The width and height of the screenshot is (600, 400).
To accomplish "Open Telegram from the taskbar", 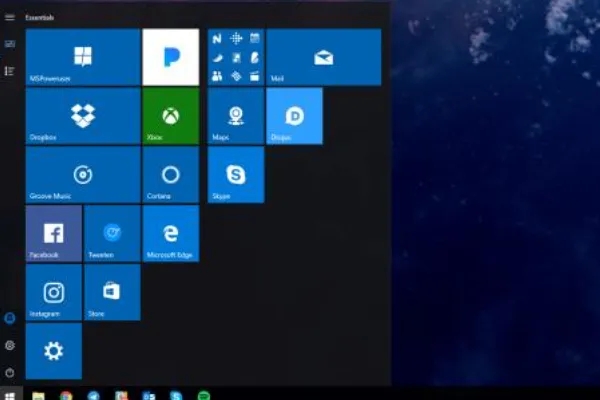I will click(93, 395).
